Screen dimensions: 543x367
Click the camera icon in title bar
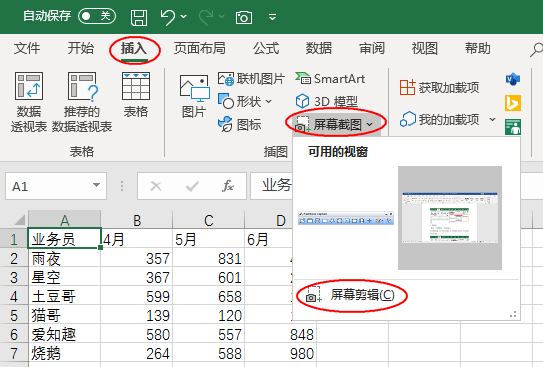pyautogui.click(x=244, y=17)
